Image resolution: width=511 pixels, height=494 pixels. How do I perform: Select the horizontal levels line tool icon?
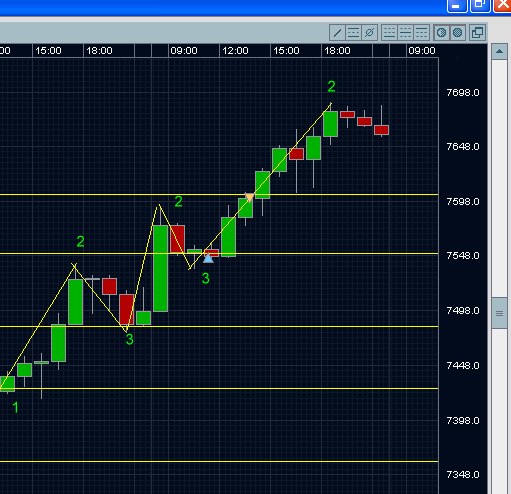pos(353,33)
